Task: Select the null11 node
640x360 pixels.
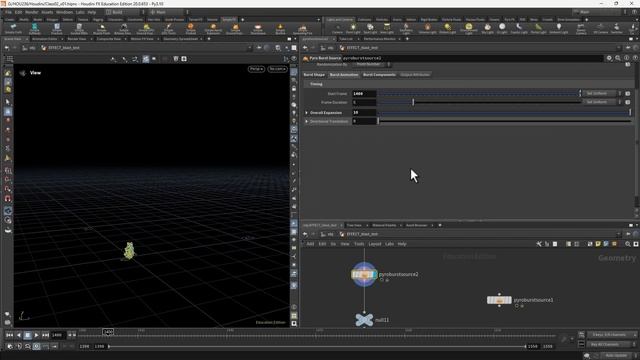Action: tap(364, 320)
